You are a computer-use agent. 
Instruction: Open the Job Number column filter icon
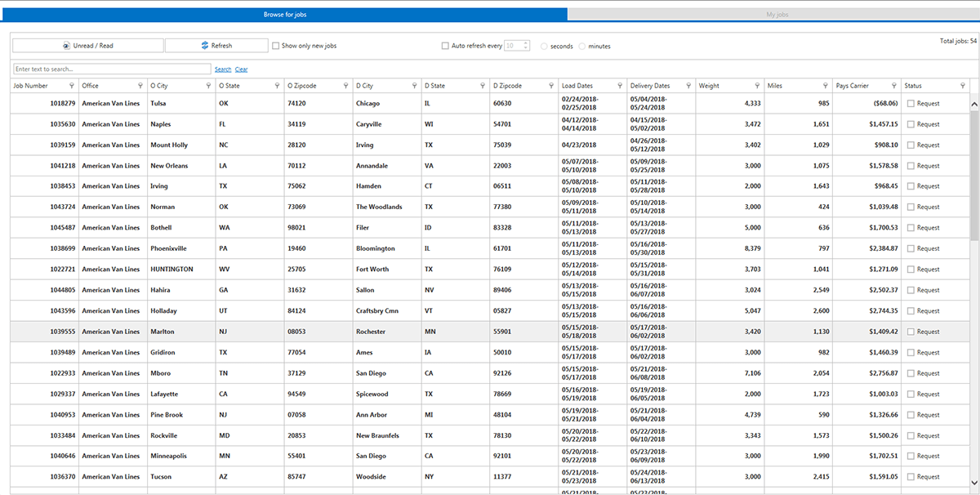point(72,86)
